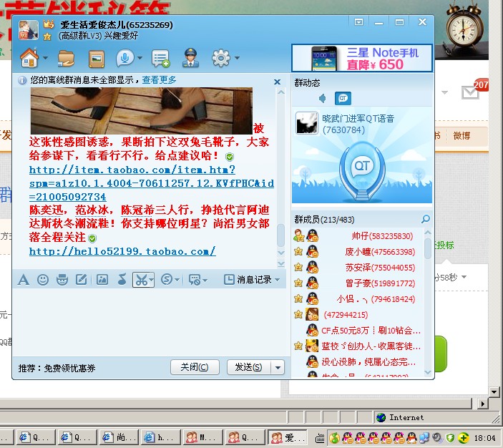Screen dimensions: 503x448
Task: Click the green shield tray icon
Action: [x=450, y=438]
